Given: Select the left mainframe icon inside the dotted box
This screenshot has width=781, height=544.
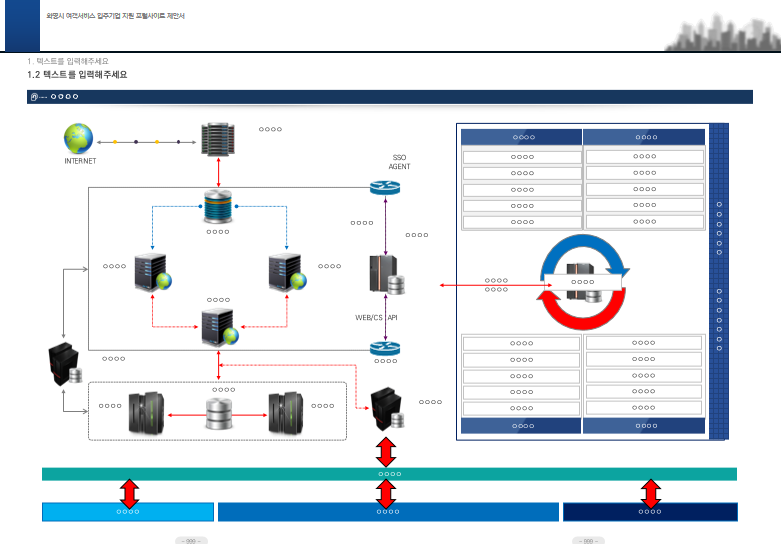Looking at the screenshot, I should pos(146,413).
